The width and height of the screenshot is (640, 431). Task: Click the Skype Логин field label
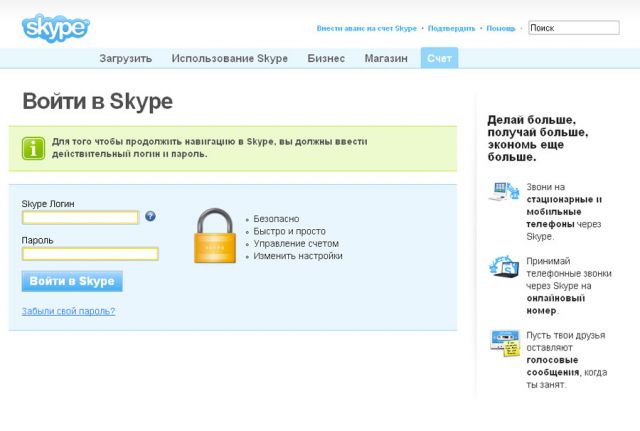pyautogui.click(x=48, y=204)
